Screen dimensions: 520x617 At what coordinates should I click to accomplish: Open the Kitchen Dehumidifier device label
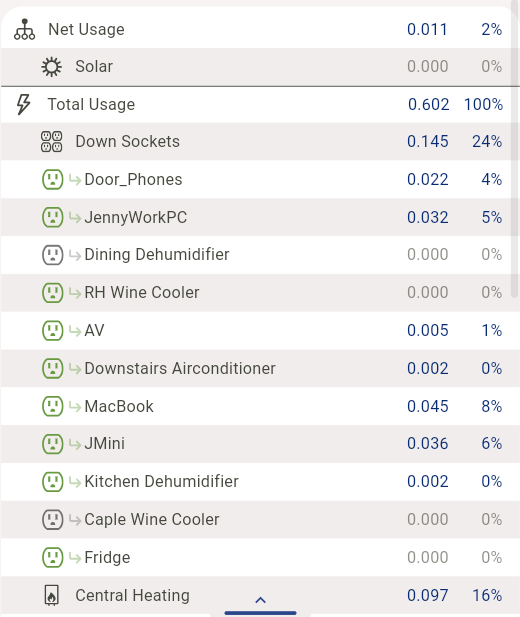click(161, 482)
